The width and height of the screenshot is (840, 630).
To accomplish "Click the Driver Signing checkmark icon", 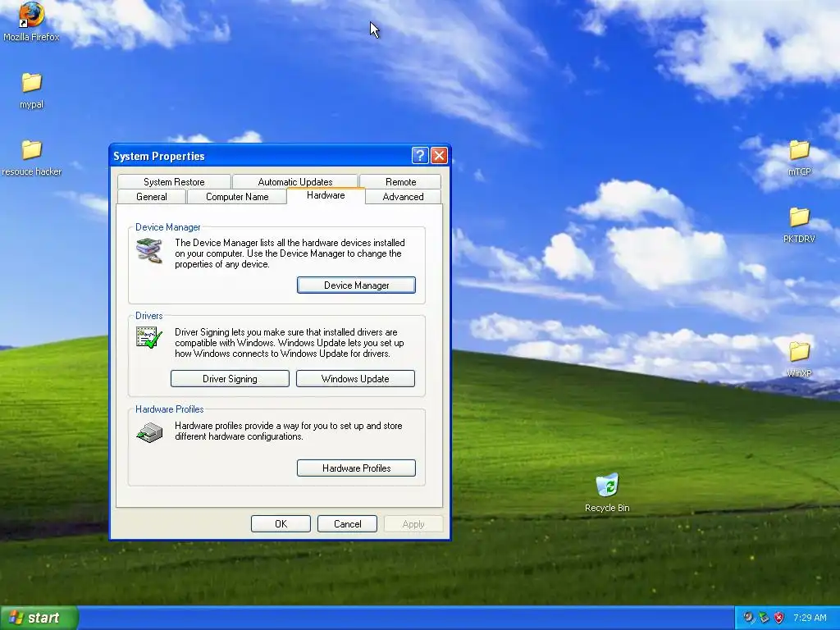I will click(149, 337).
